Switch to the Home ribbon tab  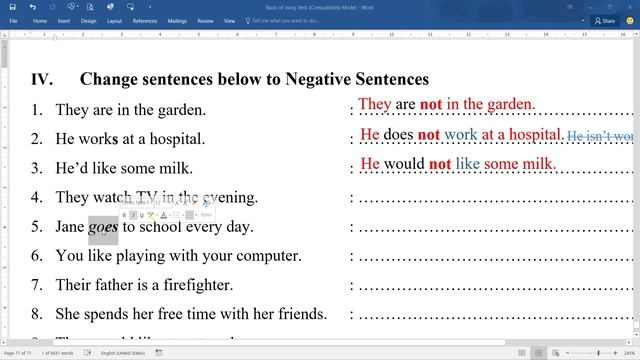click(x=40, y=21)
